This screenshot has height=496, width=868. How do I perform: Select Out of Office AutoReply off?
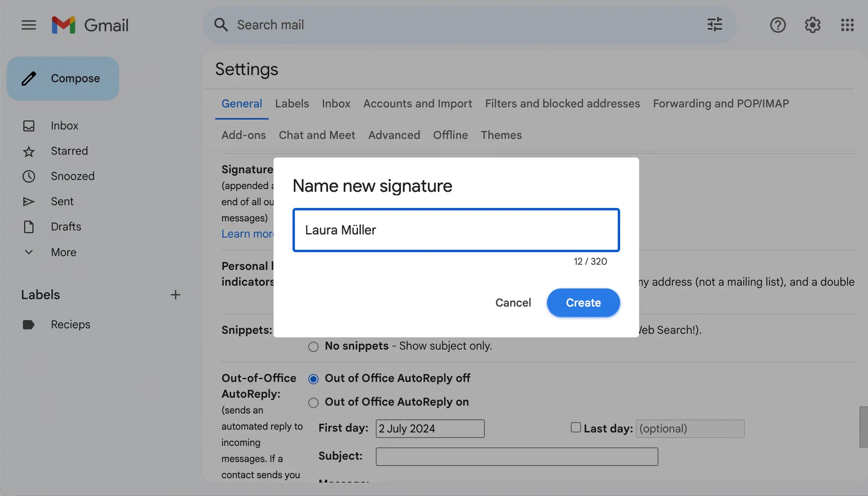(313, 379)
